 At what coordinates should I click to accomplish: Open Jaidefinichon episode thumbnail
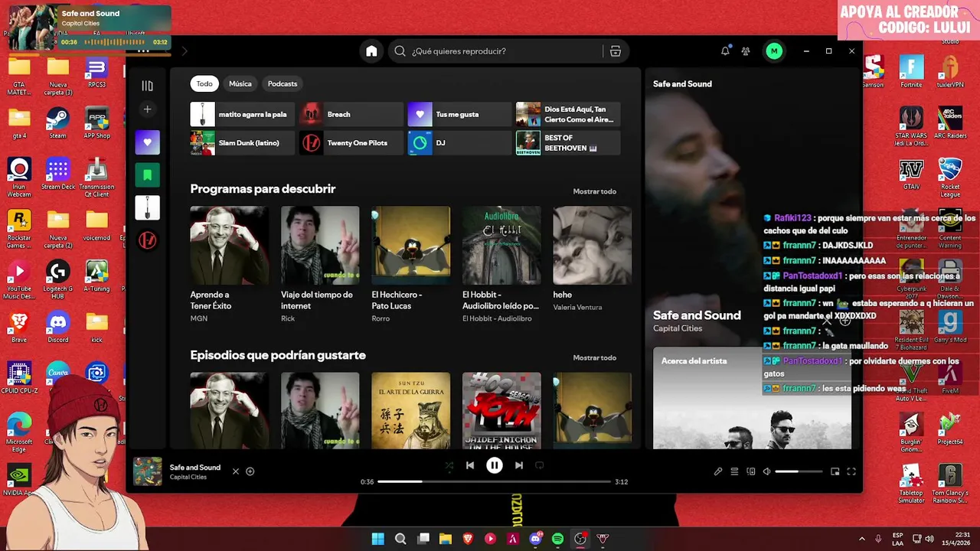(x=501, y=410)
